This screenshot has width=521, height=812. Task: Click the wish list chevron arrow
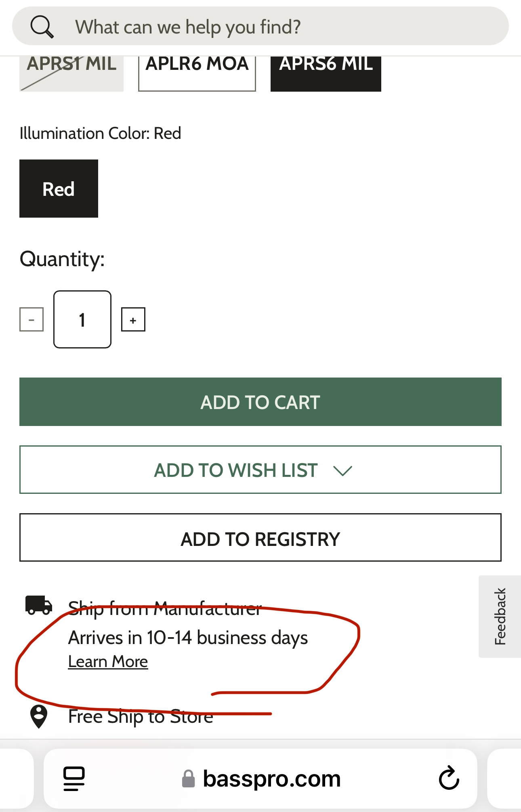click(x=343, y=471)
